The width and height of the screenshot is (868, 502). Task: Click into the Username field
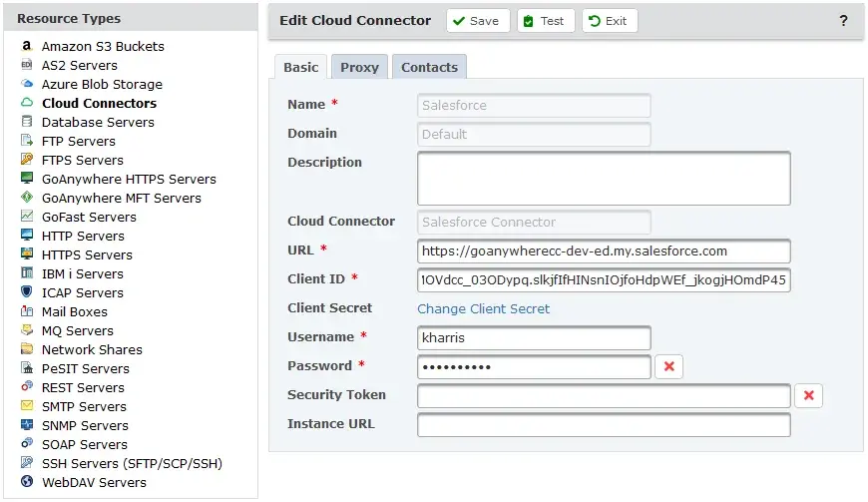coord(534,337)
